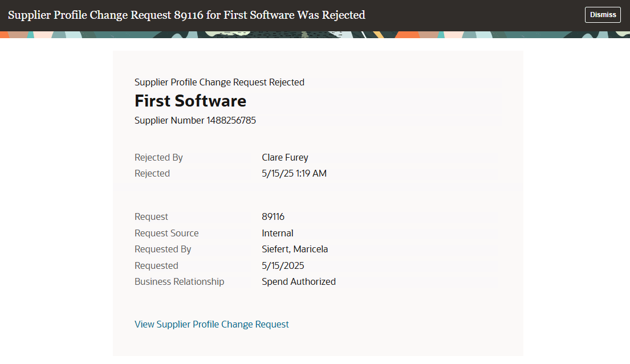Open the View Supplier Profile Change Request link
630x364 pixels.
[212, 324]
